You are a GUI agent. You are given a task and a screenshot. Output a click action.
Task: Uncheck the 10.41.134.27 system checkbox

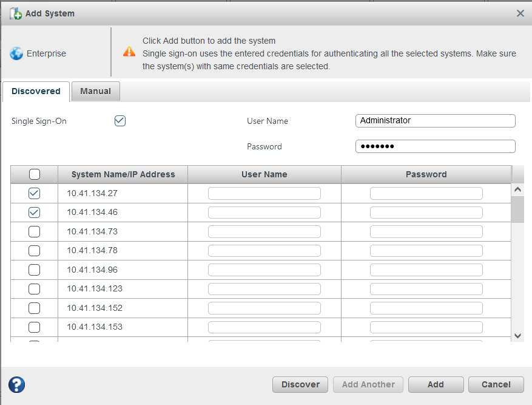pyautogui.click(x=35, y=194)
